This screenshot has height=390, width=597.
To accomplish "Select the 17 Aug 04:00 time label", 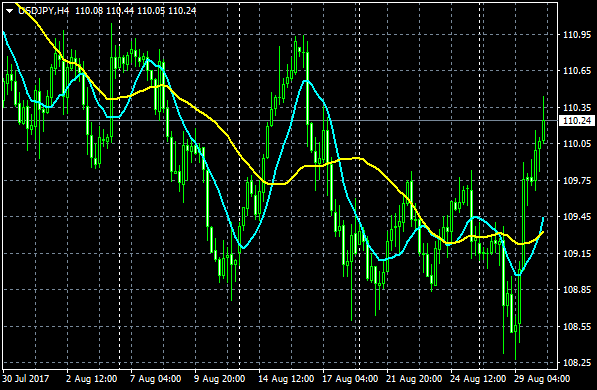I will click(x=350, y=379).
